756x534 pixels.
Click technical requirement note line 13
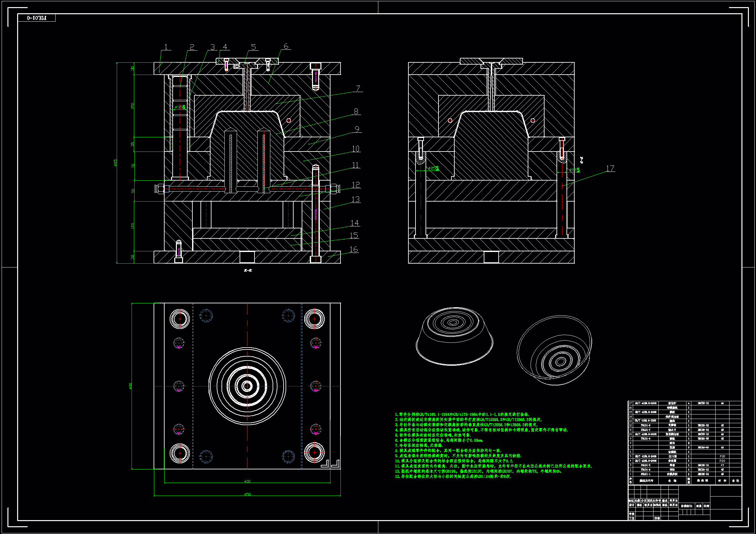point(453,476)
